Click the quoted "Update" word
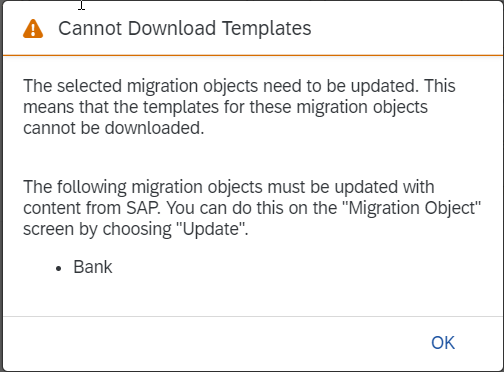 (212, 229)
